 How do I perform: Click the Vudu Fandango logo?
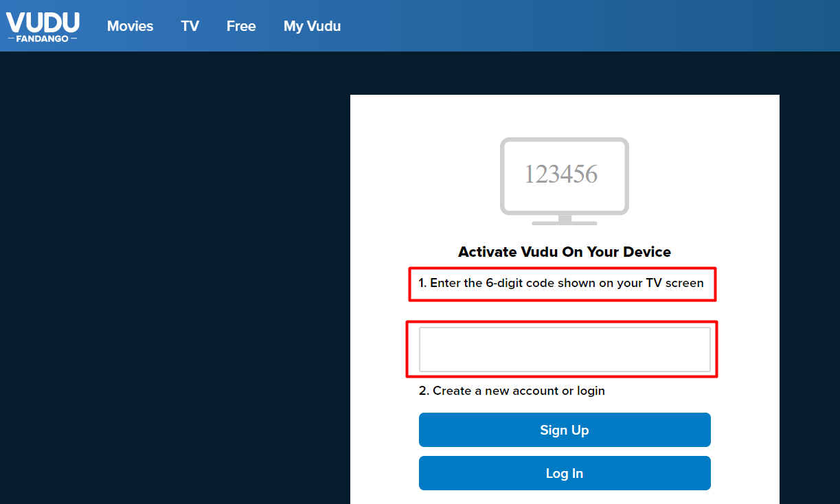(x=43, y=26)
